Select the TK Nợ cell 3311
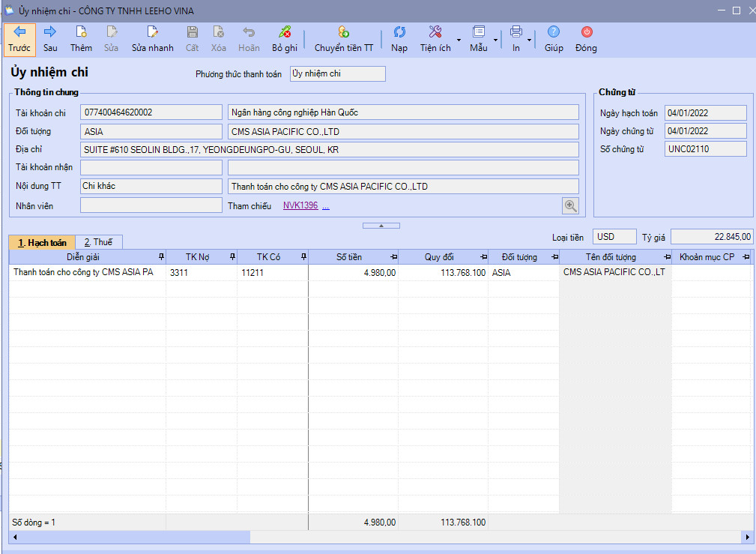756x554 pixels. 202,273
